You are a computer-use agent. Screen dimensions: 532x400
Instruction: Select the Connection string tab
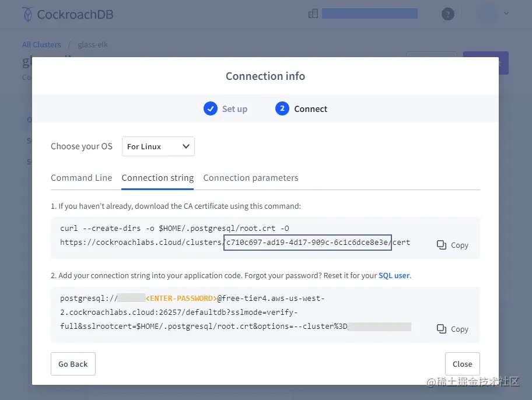(x=157, y=178)
